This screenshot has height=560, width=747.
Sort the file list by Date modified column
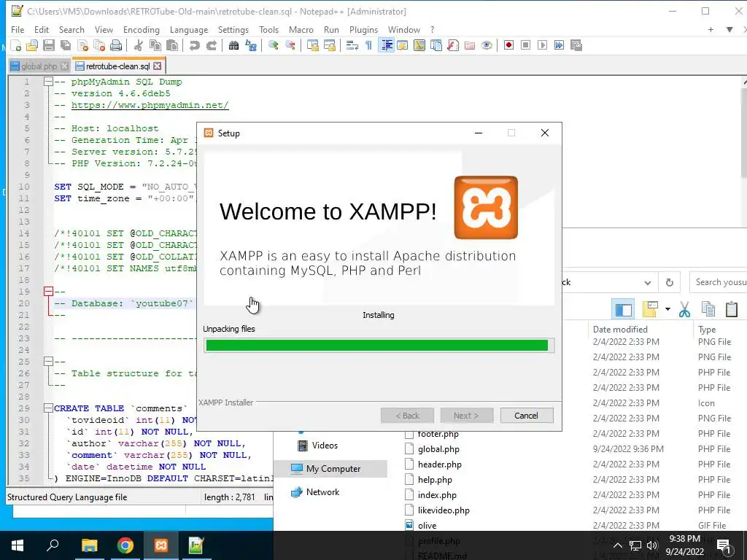pos(620,329)
